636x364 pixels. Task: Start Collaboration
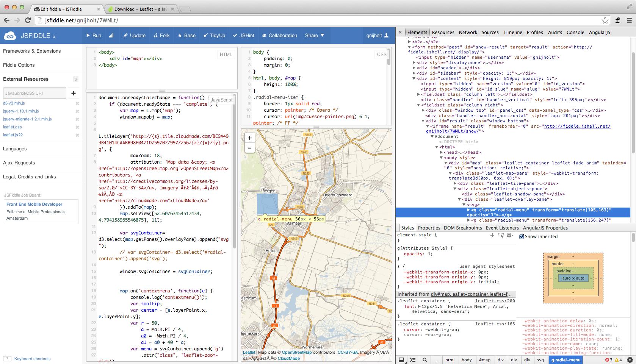point(279,35)
